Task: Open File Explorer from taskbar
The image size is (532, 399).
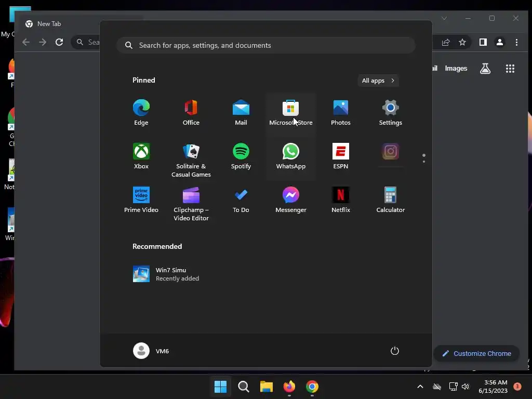Action: click(267, 386)
